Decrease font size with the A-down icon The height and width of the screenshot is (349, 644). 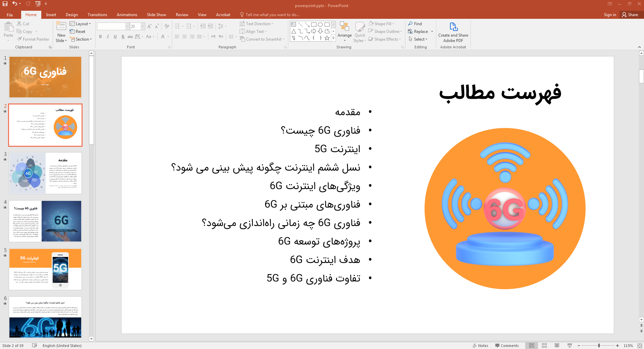pos(157,26)
